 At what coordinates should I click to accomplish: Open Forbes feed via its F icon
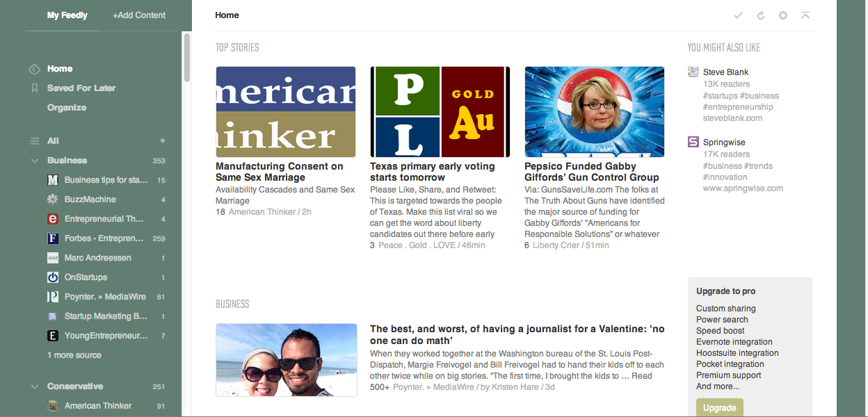(53, 238)
